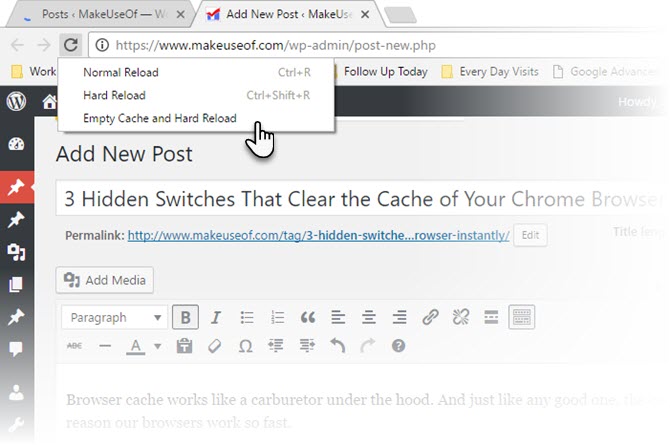Open the post permalink URL
This screenshot has height=445, width=670.
tap(319, 236)
